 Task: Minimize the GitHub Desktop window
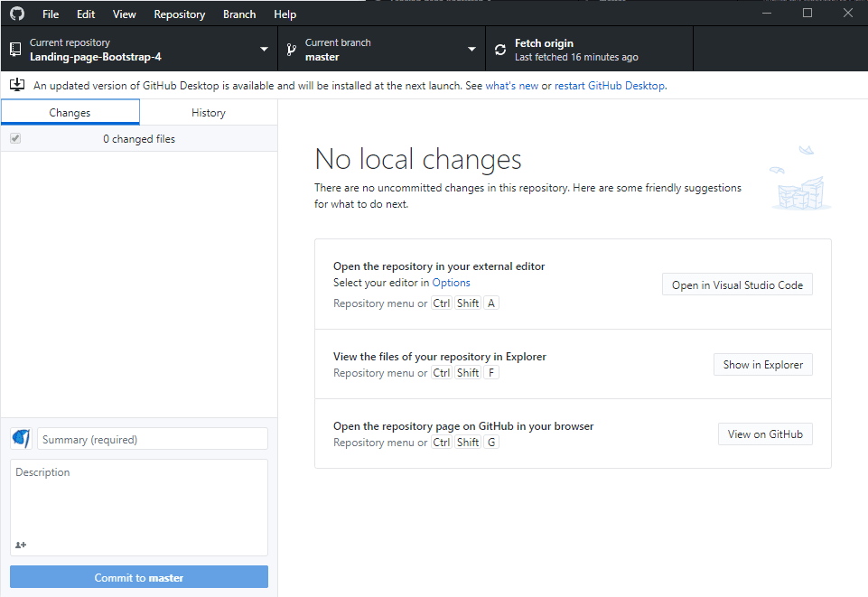pyautogui.click(x=767, y=13)
